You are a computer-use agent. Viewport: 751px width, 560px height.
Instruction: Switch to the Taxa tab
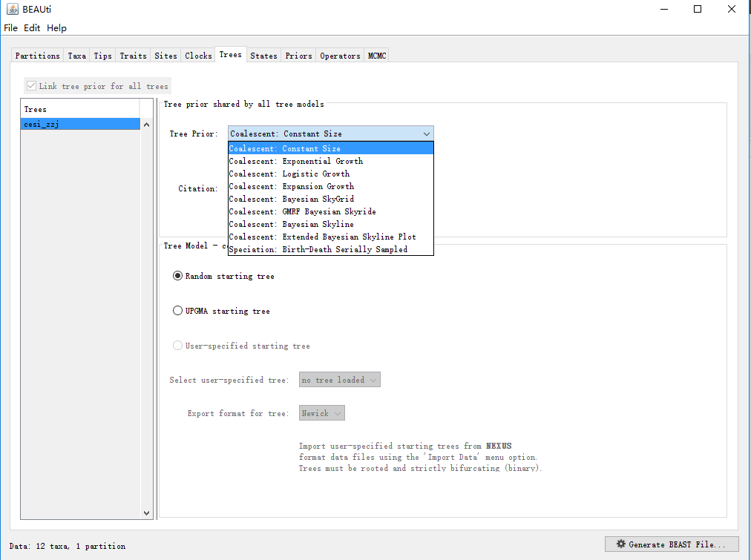[x=76, y=56]
